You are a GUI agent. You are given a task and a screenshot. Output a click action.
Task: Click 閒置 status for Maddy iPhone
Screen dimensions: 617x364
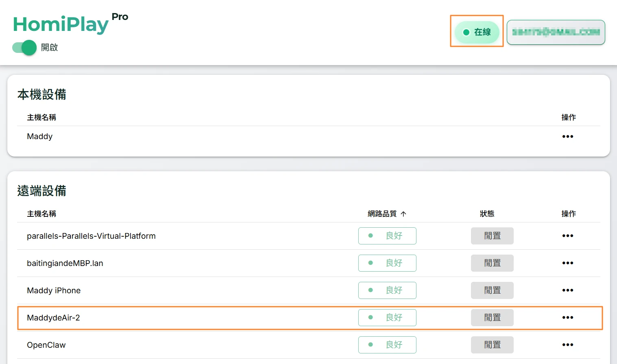[x=492, y=290]
